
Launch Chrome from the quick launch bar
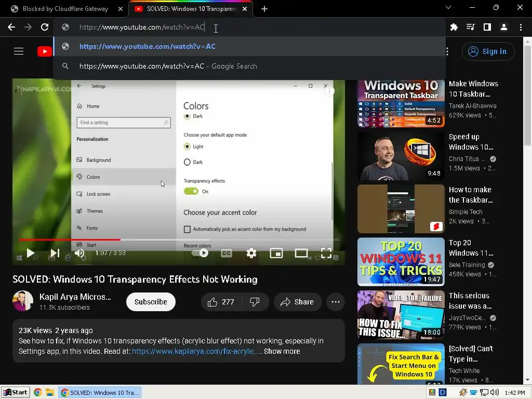coord(37,393)
